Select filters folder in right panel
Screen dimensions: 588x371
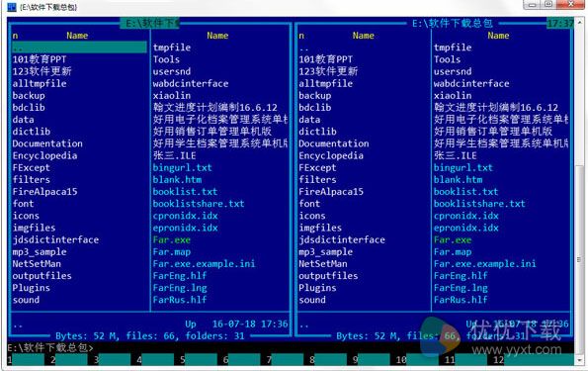pos(317,179)
